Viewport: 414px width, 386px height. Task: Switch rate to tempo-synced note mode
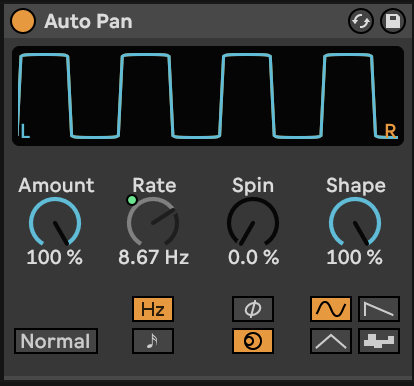click(153, 341)
